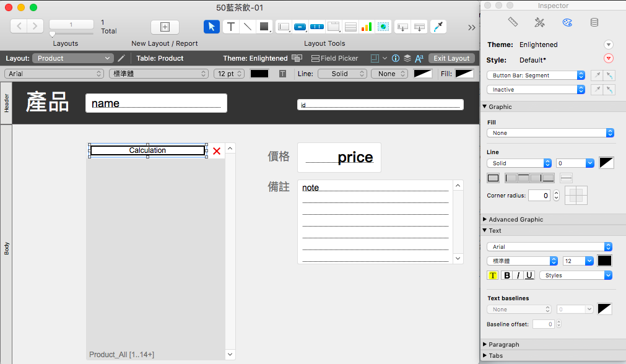This screenshot has height=364, width=626.
Task: Click the Corner radius input field
Action: click(x=539, y=196)
